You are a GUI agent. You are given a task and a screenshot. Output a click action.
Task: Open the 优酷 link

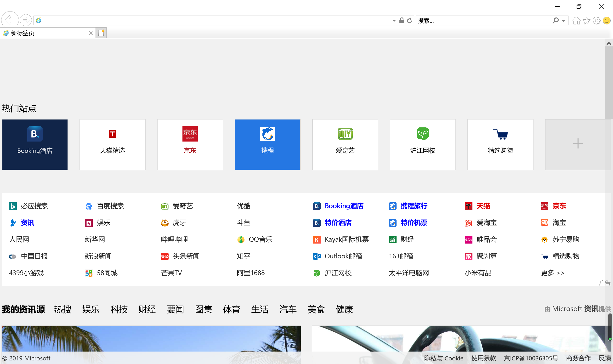[x=244, y=206]
